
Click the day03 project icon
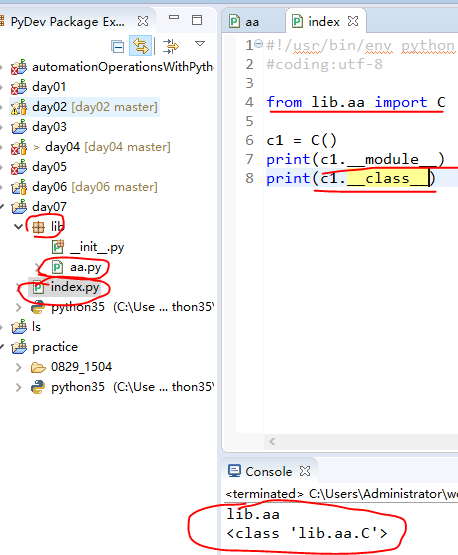pyautogui.click(x=19, y=127)
